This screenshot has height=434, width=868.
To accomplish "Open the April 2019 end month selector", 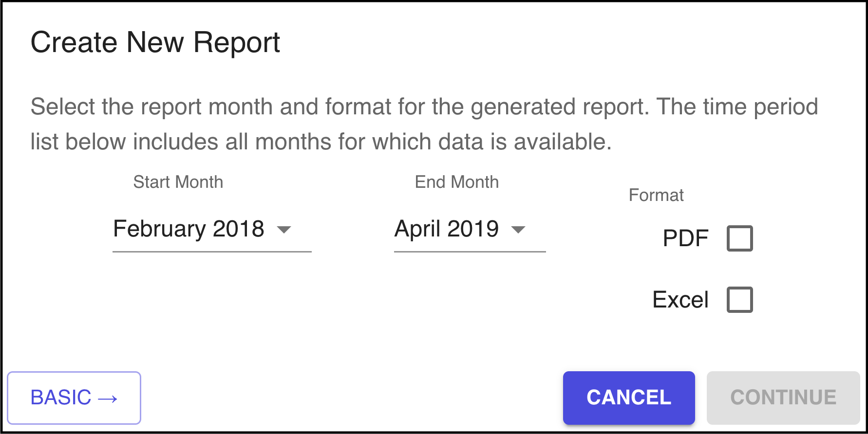I will 447,229.
